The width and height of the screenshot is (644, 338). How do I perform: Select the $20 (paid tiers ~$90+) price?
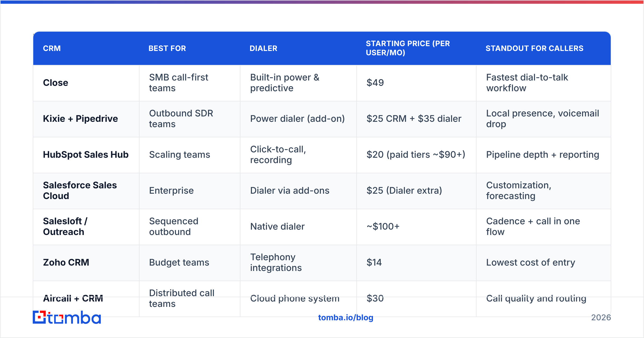coord(416,155)
